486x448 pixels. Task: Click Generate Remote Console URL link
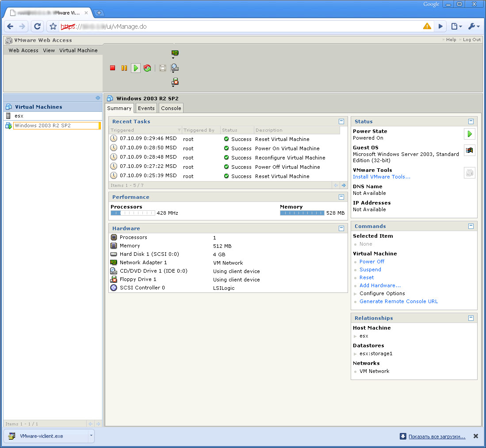coord(398,301)
